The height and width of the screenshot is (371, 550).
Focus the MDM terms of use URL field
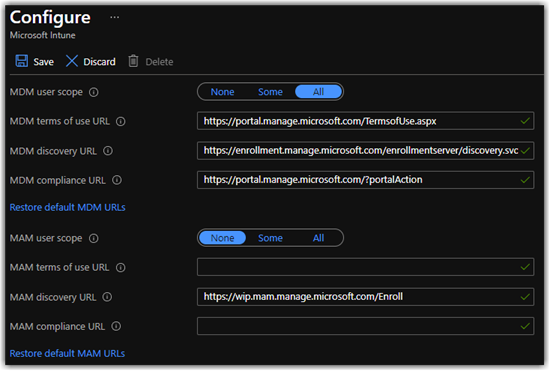click(365, 121)
